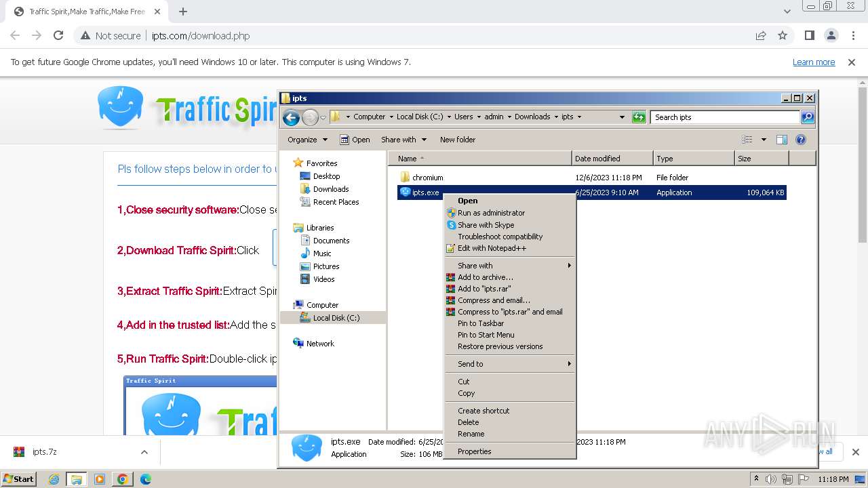
Task: Click the refresh icon beside address bar
Action: (639, 117)
